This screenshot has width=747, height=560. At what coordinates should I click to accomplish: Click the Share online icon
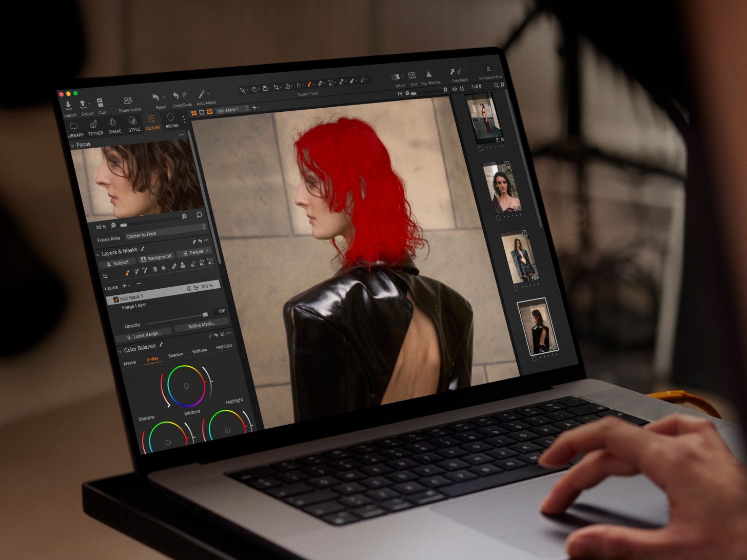[128, 101]
